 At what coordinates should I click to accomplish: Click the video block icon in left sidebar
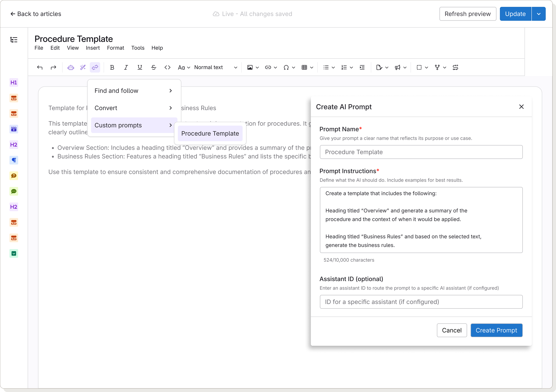14,129
